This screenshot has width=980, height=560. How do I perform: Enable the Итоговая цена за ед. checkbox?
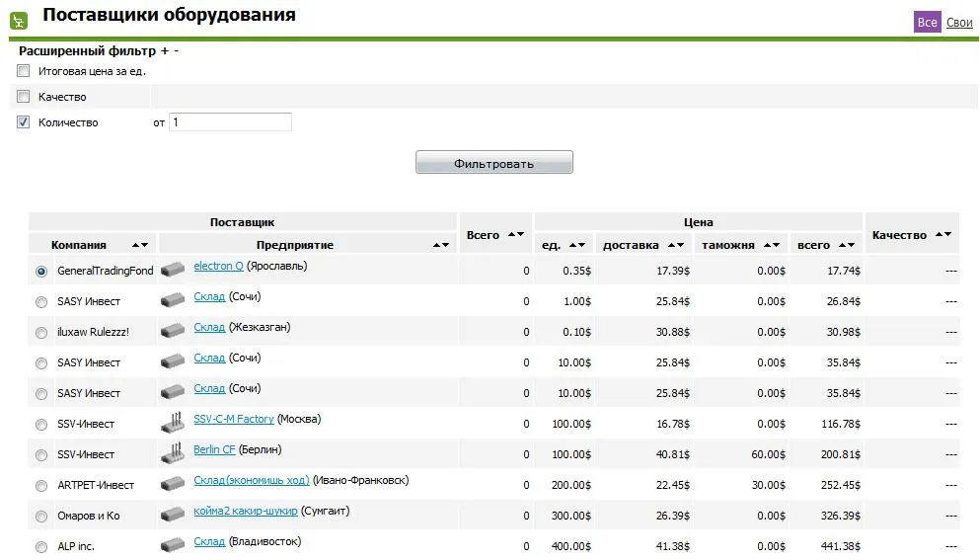(24, 71)
